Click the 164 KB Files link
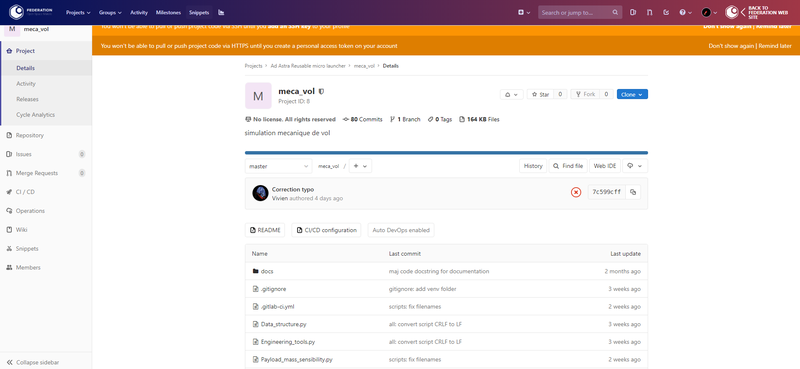 coord(480,119)
